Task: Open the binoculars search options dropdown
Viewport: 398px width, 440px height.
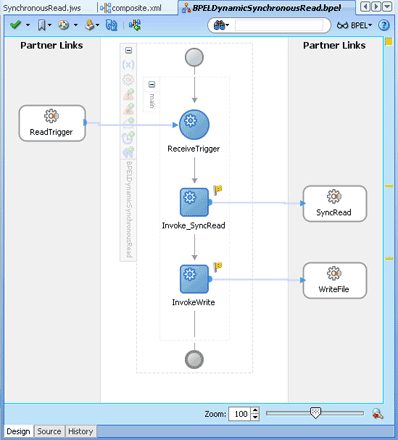Action: pyautogui.click(x=227, y=25)
